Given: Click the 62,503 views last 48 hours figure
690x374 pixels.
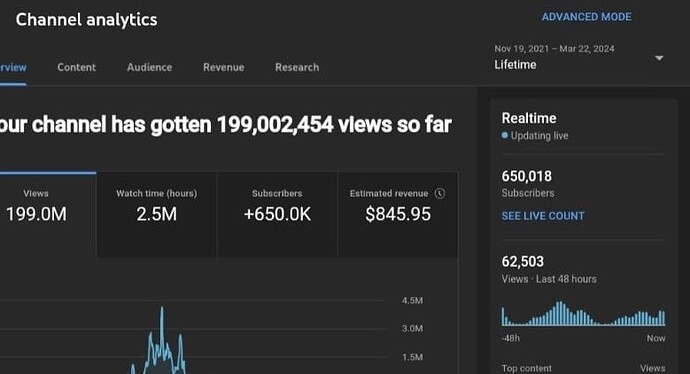Looking at the screenshot, I should click(x=523, y=262).
